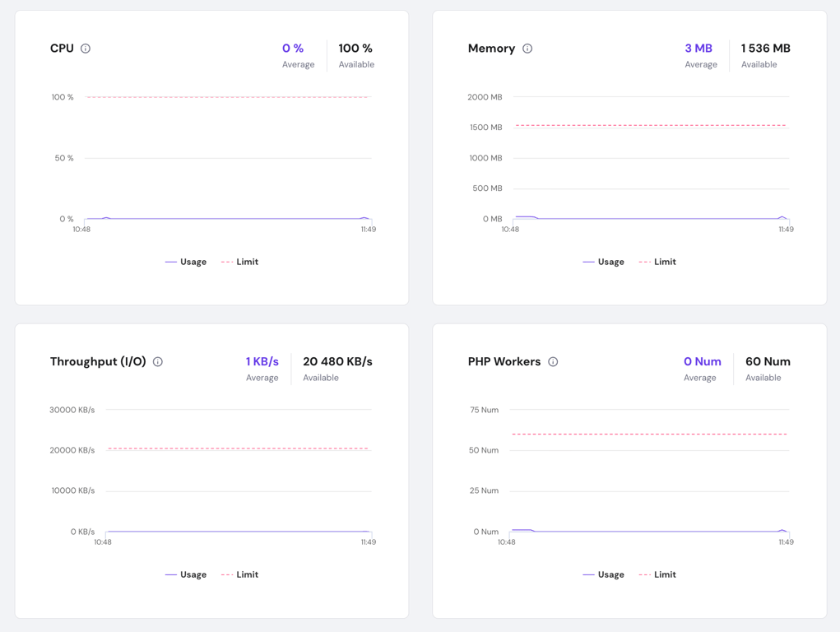
Task: Click the dashed Limit line in PHP Workers chart
Action: click(650, 432)
